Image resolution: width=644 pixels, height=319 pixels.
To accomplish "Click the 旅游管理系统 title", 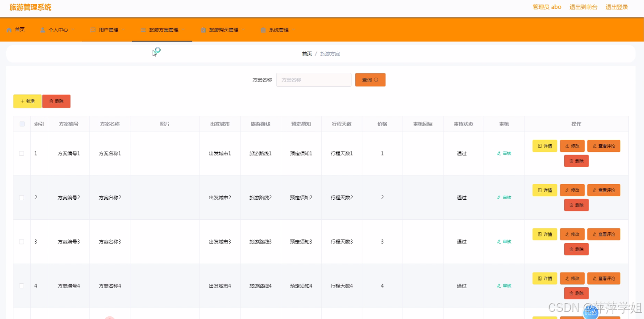I will [x=30, y=7].
